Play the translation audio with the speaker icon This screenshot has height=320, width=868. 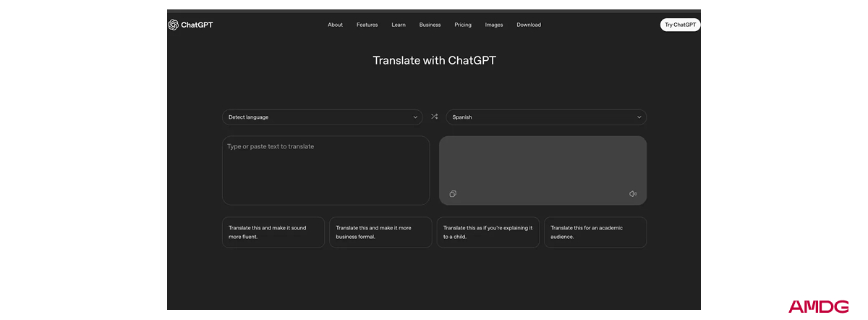(633, 194)
